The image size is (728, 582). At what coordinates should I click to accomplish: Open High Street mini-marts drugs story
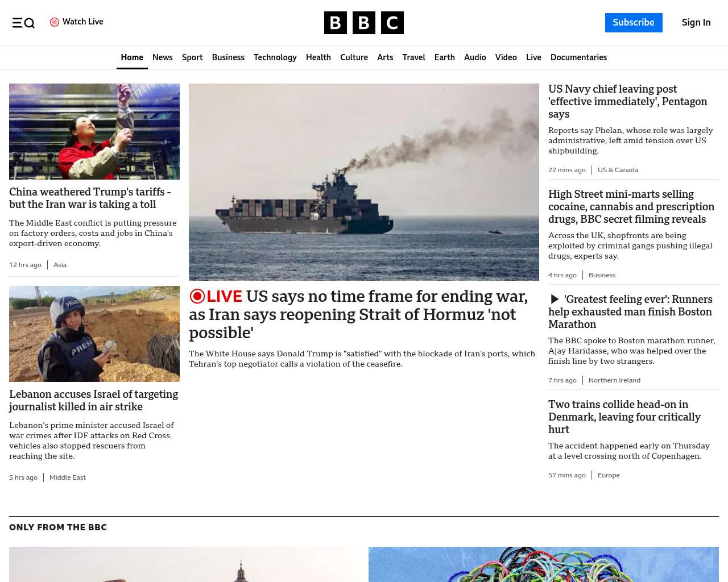631,206
